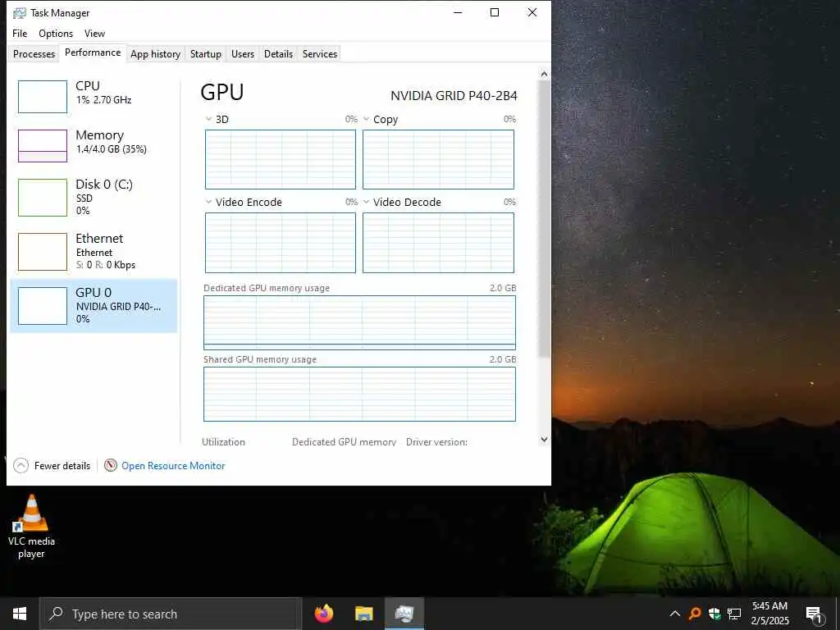Maximize the Task Manager window
Image resolution: width=840 pixels, height=630 pixels.
(495, 12)
